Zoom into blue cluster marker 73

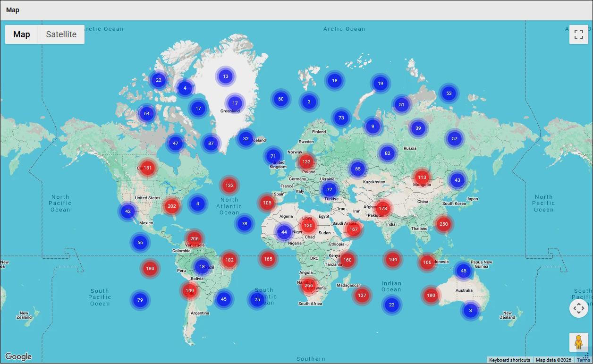click(341, 118)
